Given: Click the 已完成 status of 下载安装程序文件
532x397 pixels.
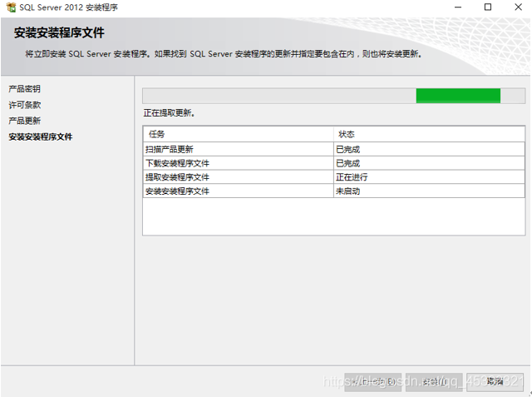Looking at the screenshot, I should pos(429,163).
